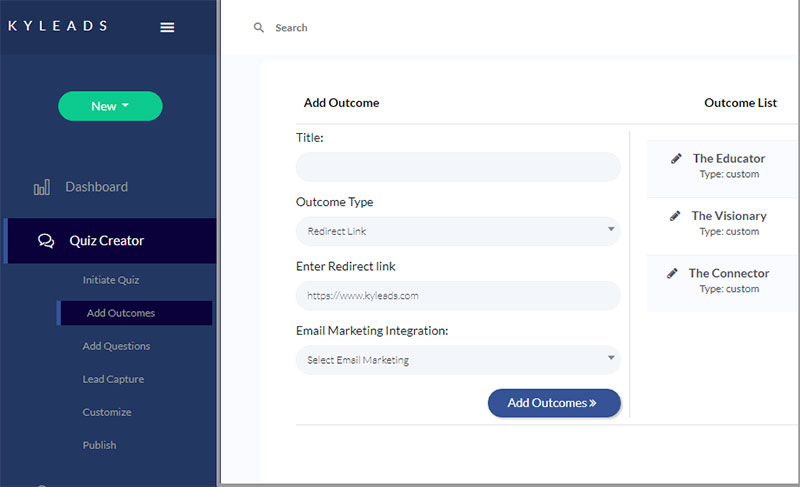Click the Add Outcomes button
This screenshot has width=800, height=487.
[554, 403]
